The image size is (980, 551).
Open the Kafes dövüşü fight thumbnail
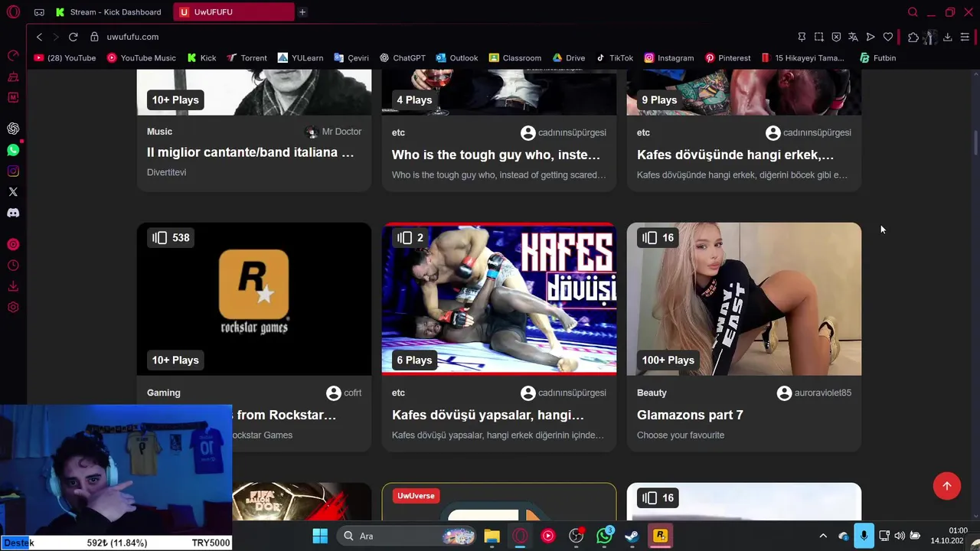pos(499,299)
